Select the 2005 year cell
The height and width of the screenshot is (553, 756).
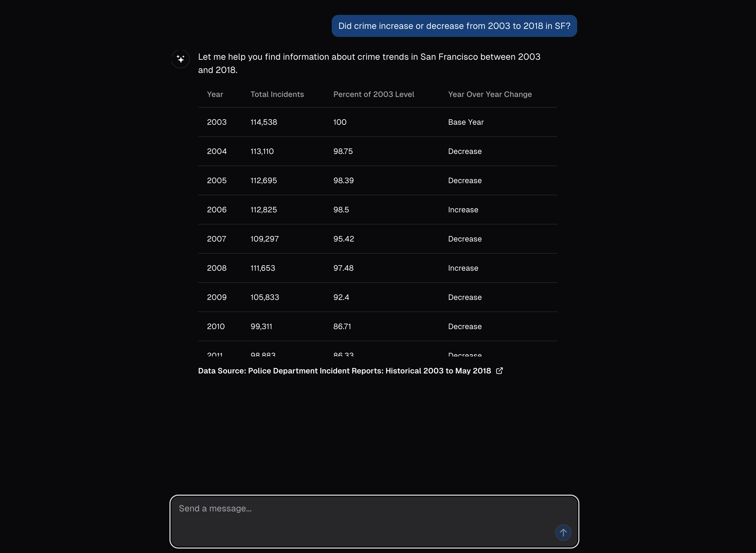217,180
